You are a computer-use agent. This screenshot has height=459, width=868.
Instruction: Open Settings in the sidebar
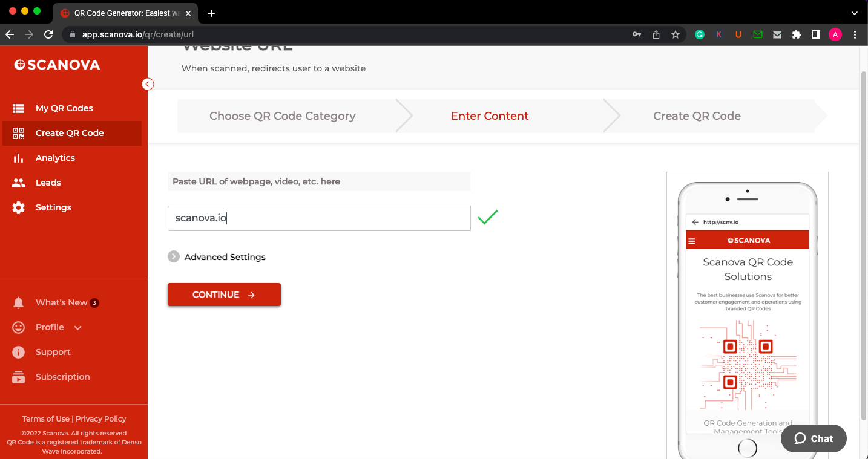click(53, 207)
